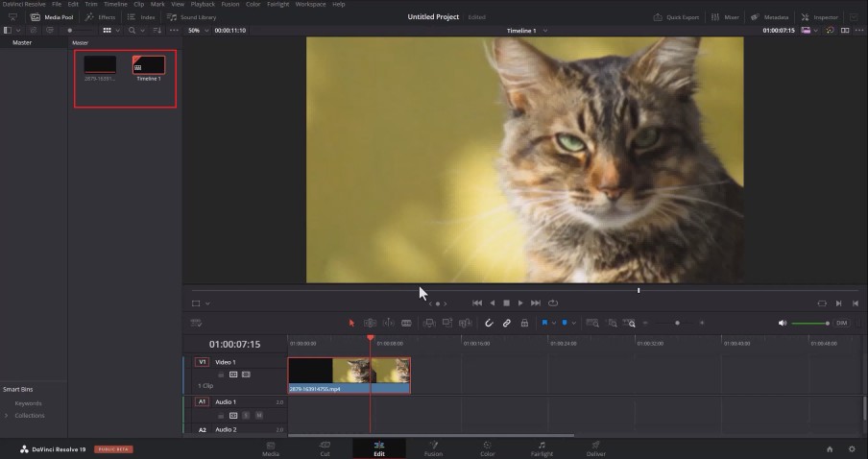
Task: Toggle Position Lock padlock icon
Action: [524, 323]
